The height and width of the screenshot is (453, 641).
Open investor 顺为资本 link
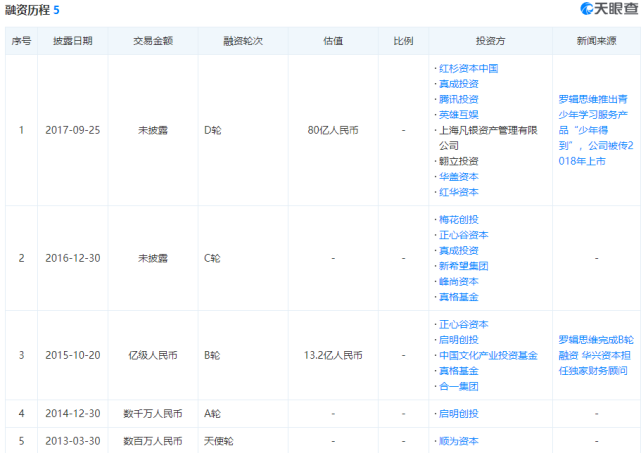[459, 441]
